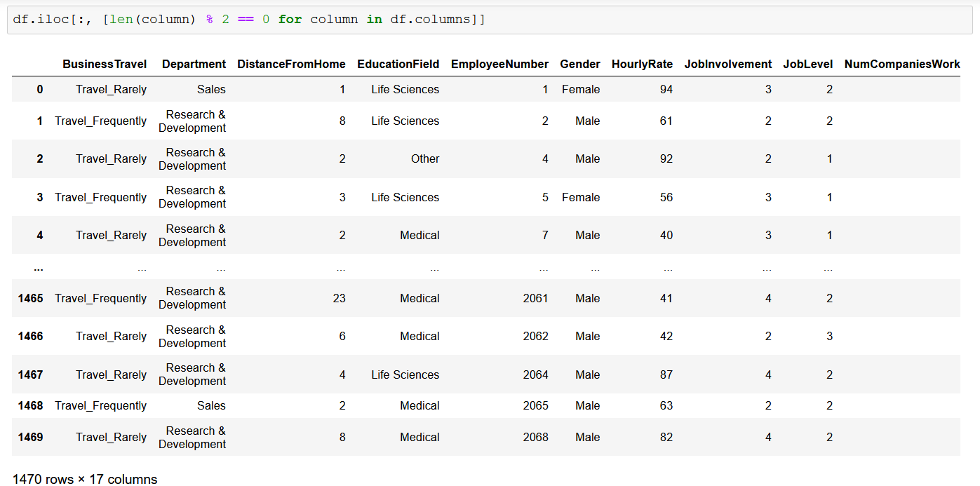Image resolution: width=980 pixels, height=486 pixels.
Task: Click the "Other" EducationField cell
Action: tap(425, 158)
